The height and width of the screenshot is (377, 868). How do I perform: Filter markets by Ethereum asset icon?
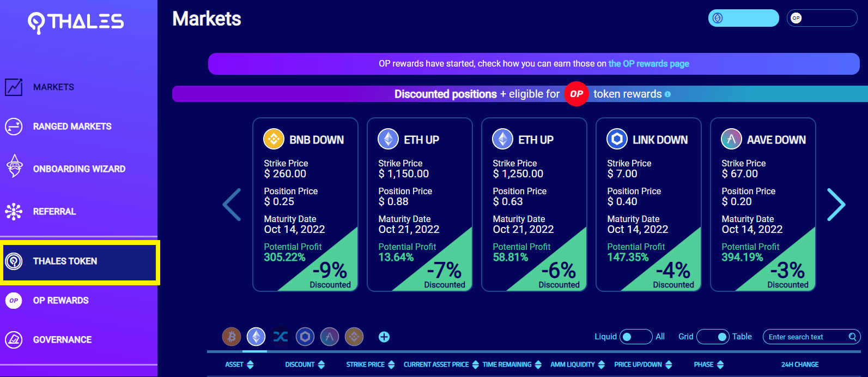tap(256, 337)
